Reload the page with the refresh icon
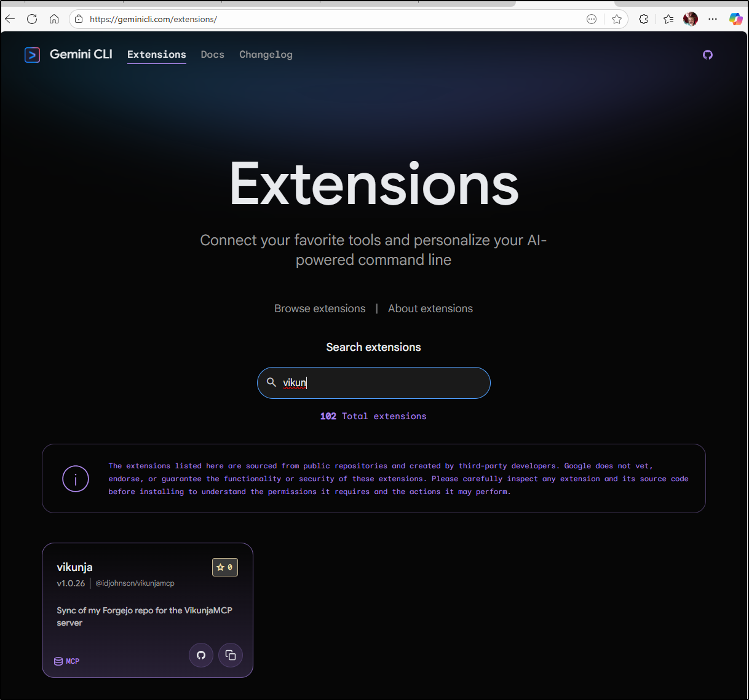The height and width of the screenshot is (700, 749). [x=31, y=19]
